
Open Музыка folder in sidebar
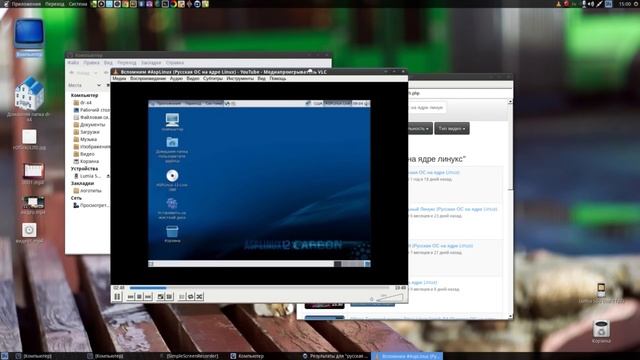[85, 140]
